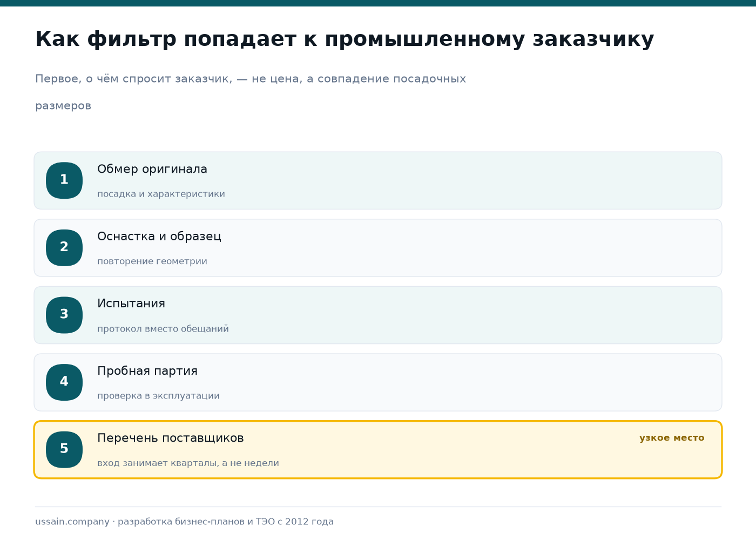Click the heading 'Как фильтр попадает к промышленному заказчику'
This screenshot has width=756, height=540.
point(345,39)
